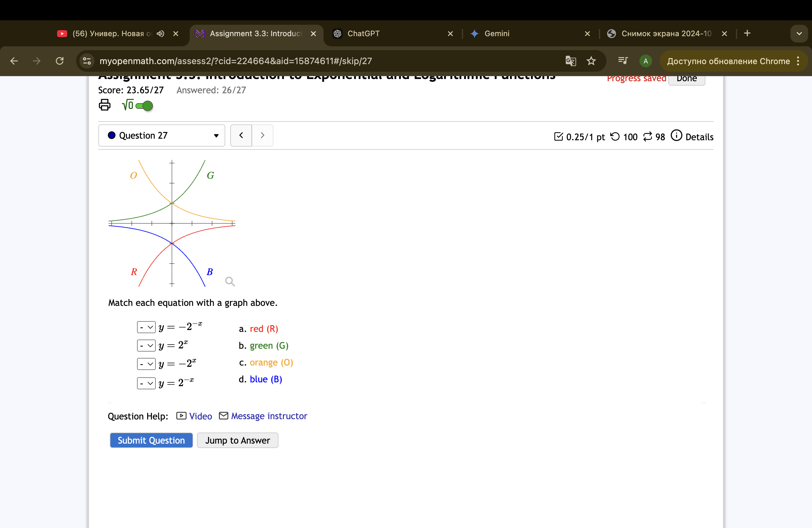This screenshot has height=528, width=812.
Task: Click the browser forward arrow
Action: [x=36, y=61]
